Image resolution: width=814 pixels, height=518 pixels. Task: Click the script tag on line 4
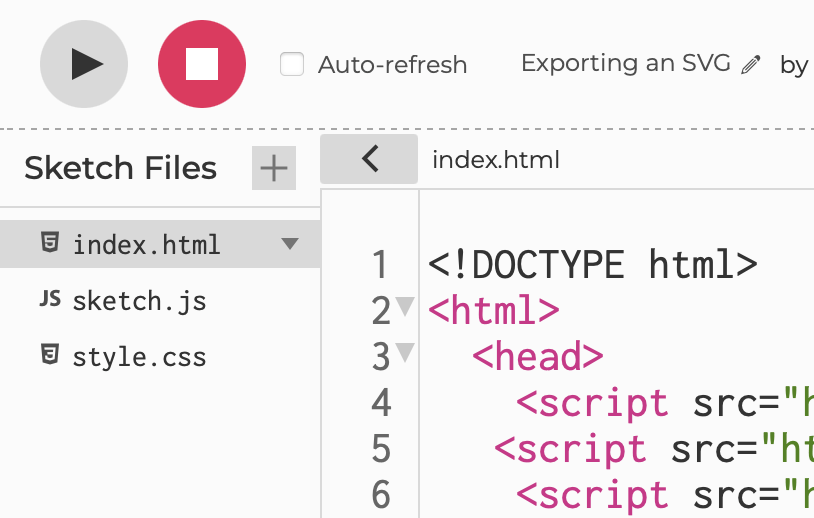[592, 403]
